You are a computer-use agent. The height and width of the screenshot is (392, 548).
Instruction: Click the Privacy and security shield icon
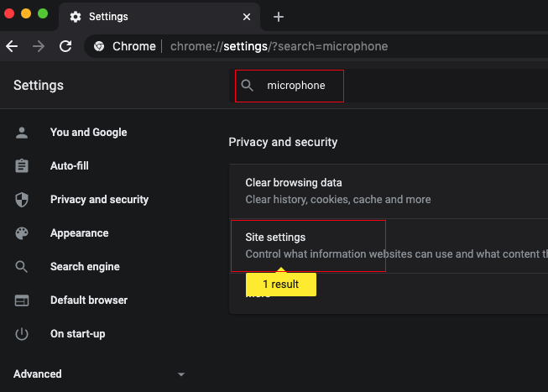22,200
